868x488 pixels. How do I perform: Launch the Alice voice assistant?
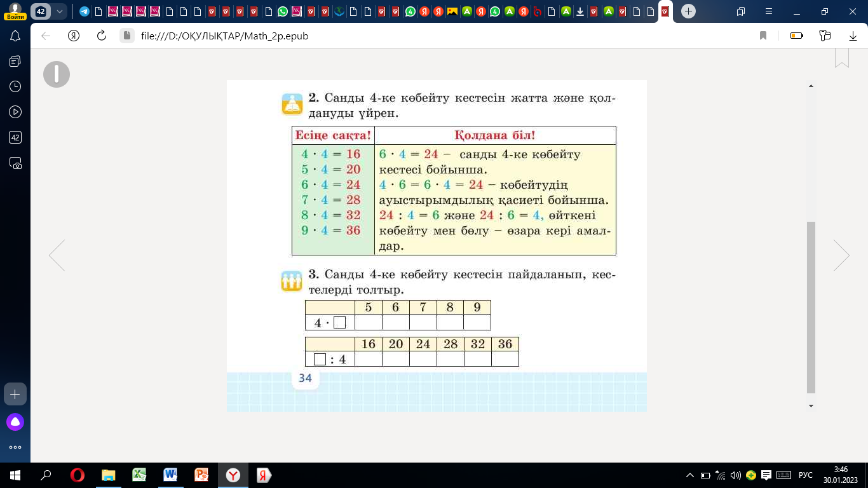pos(15,421)
